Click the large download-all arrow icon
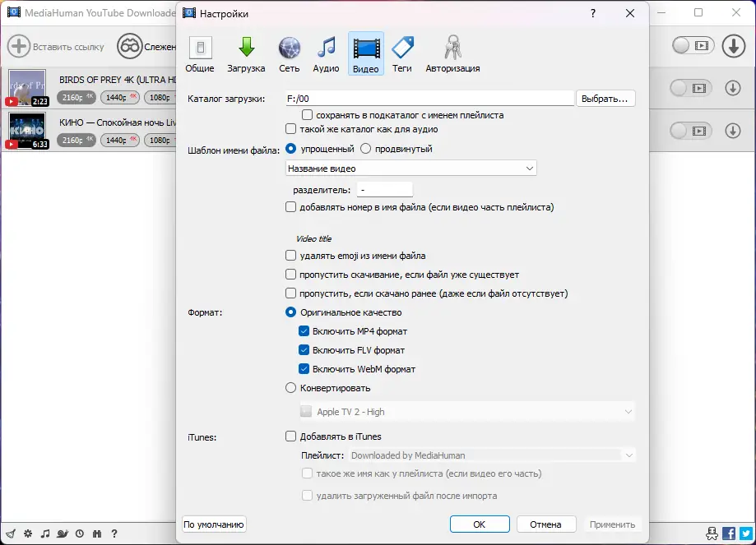The image size is (756, 545). point(733,46)
